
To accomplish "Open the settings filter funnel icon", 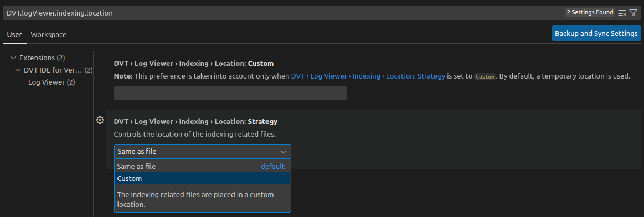I will pos(633,13).
